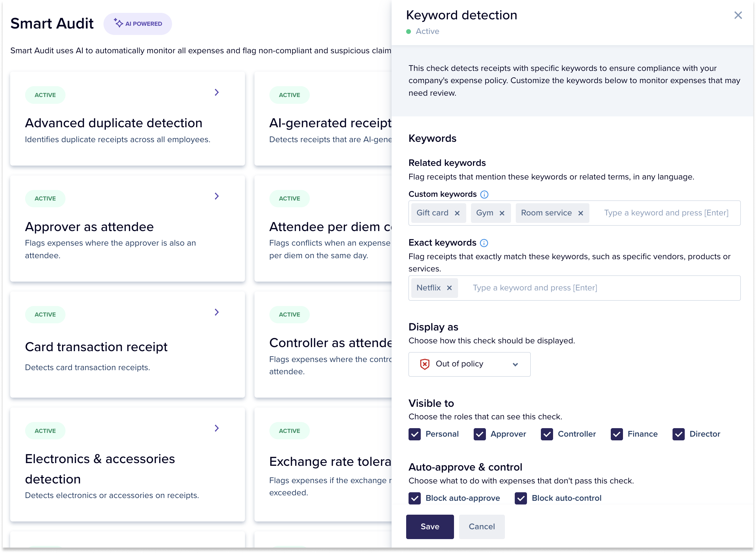Open Approver as attendee via its chevron
The height and width of the screenshot is (553, 756).
pos(216,196)
